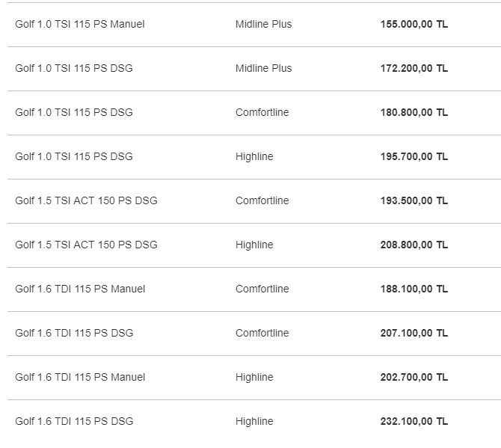Select the 188.100,00 TL price
Image resolution: width=501 pixels, height=448 pixels.
[x=414, y=289]
